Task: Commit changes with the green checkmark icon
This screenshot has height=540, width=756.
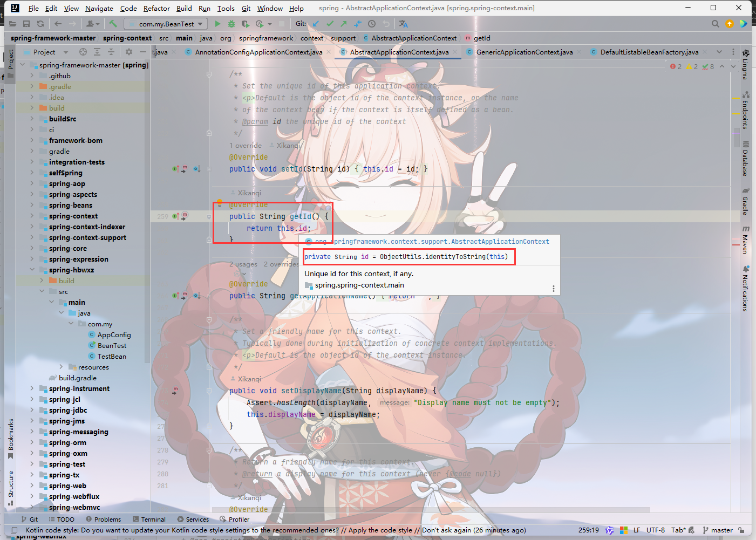Action: click(x=330, y=24)
